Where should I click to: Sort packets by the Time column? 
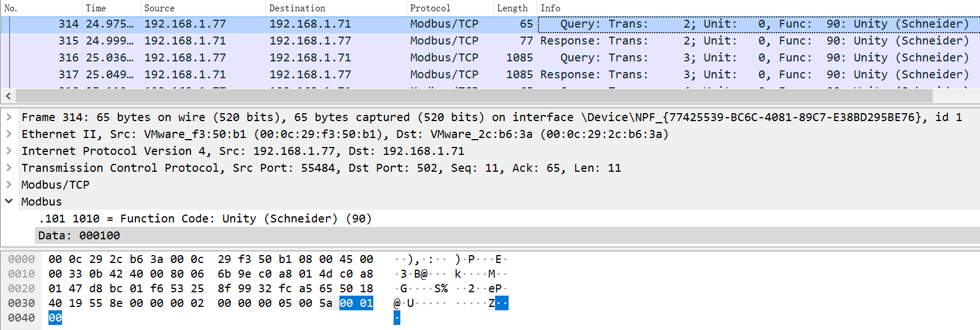[x=96, y=8]
